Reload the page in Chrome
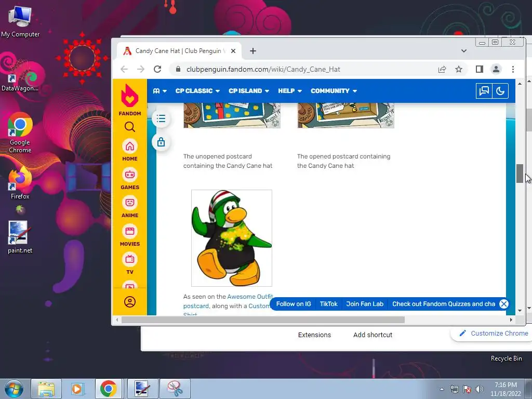Screen dimensions: 532x399 pyautogui.click(x=157, y=69)
